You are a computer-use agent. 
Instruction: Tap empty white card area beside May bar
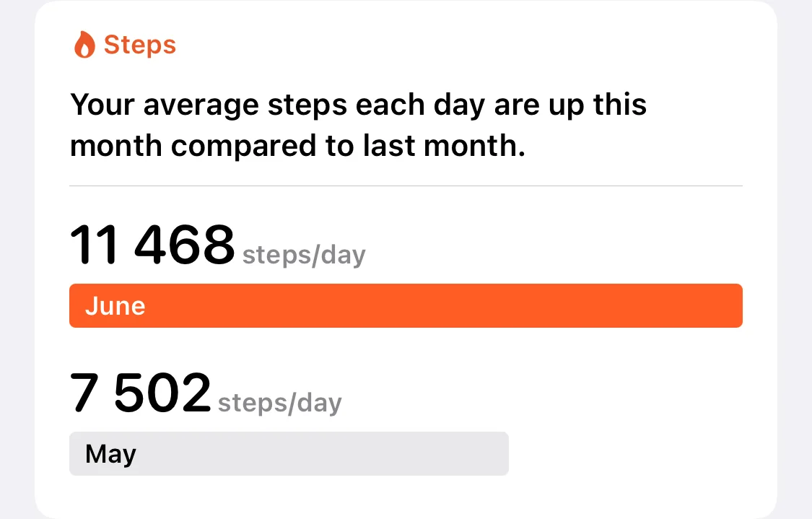click(635, 454)
